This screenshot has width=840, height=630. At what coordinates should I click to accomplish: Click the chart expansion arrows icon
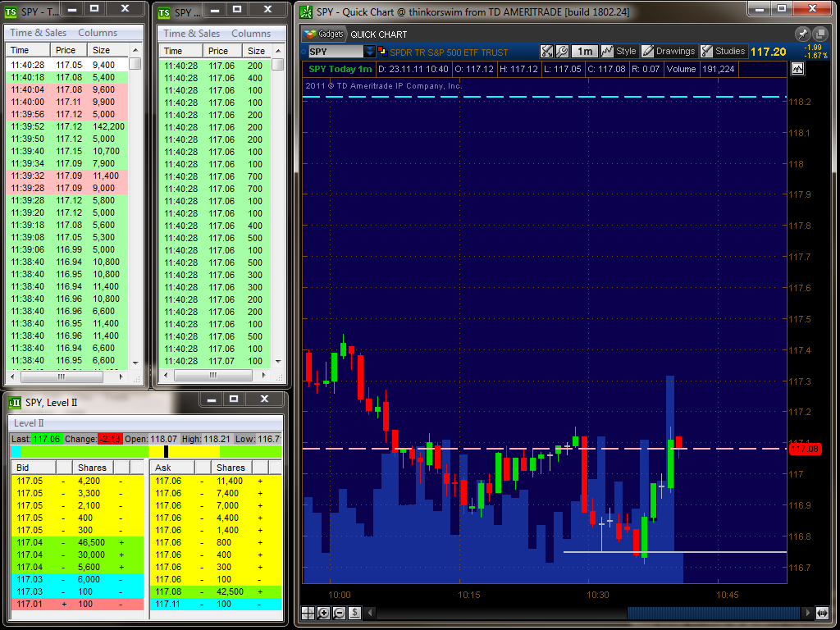[x=822, y=613]
